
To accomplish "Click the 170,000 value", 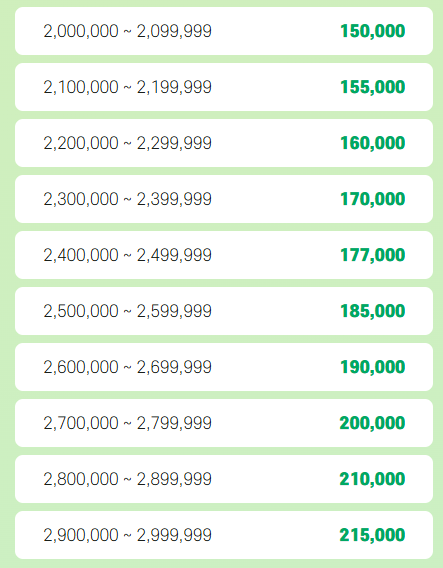I will click(372, 199).
